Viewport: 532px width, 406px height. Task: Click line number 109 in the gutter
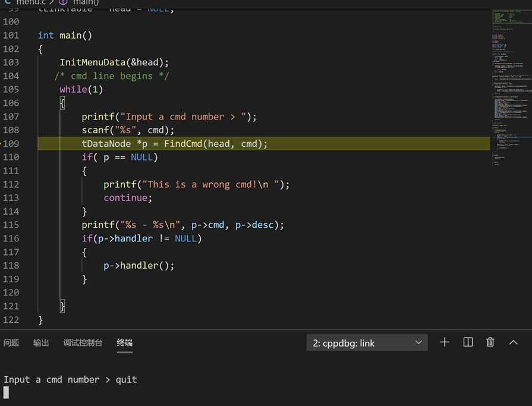(11, 143)
